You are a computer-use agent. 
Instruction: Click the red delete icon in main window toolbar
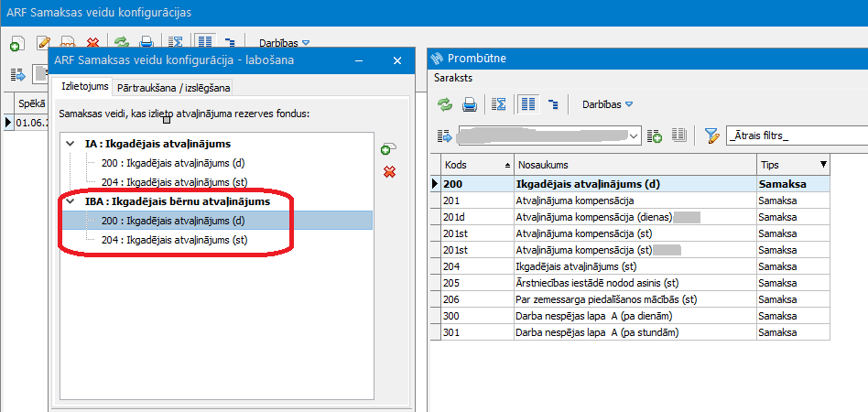tap(92, 43)
